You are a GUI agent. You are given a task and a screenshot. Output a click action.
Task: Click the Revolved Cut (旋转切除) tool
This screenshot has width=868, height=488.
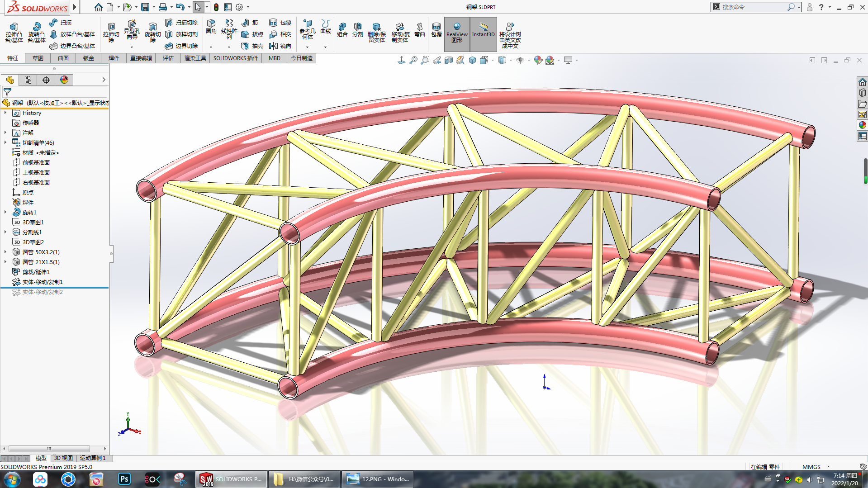coord(153,33)
